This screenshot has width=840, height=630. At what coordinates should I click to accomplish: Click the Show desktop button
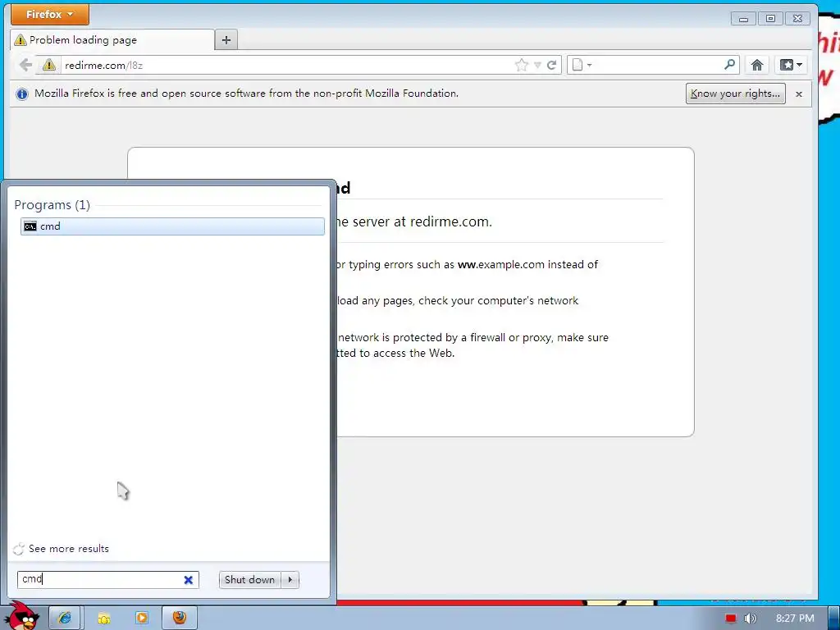coord(833,619)
